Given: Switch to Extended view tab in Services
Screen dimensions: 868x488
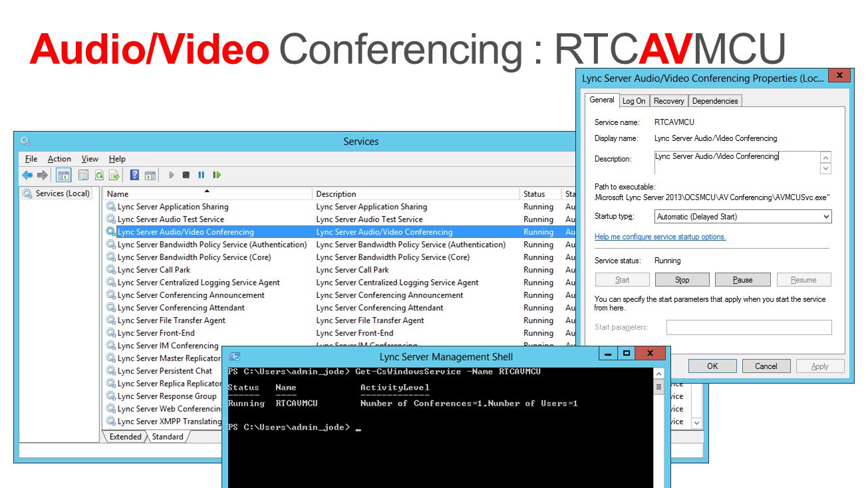Looking at the screenshot, I should [125, 437].
